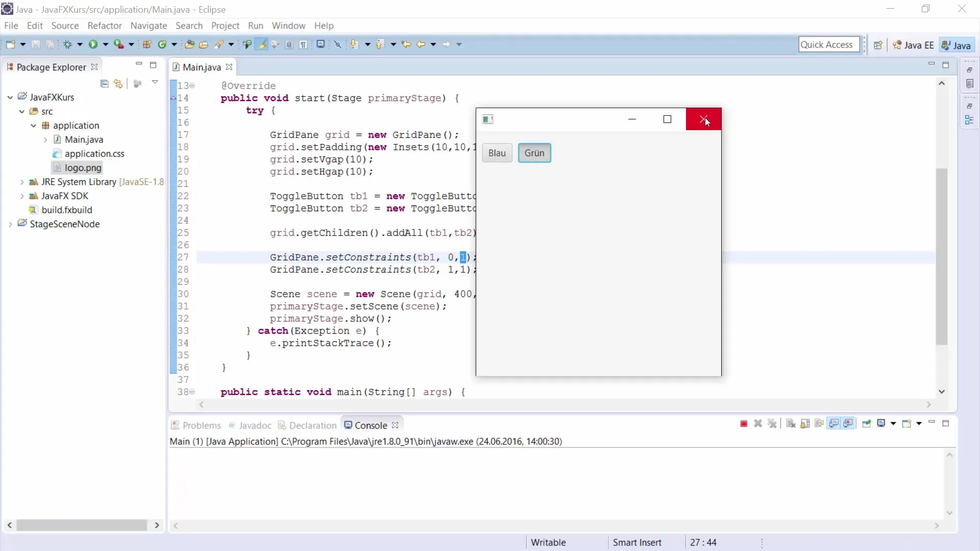Click the Run Last Tool external tools icon
The height and width of the screenshot is (551, 980).
[x=118, y=44]
